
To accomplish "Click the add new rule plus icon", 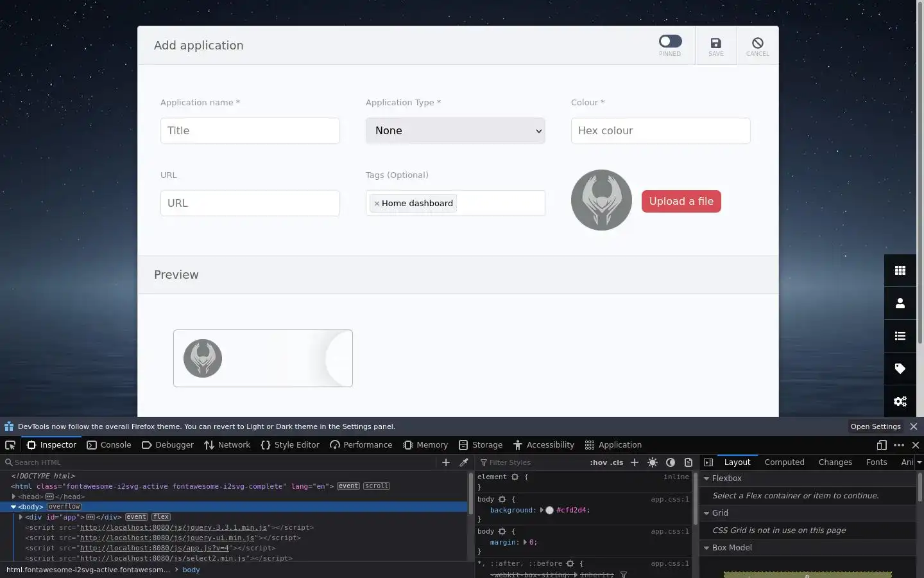I will 635,462.
